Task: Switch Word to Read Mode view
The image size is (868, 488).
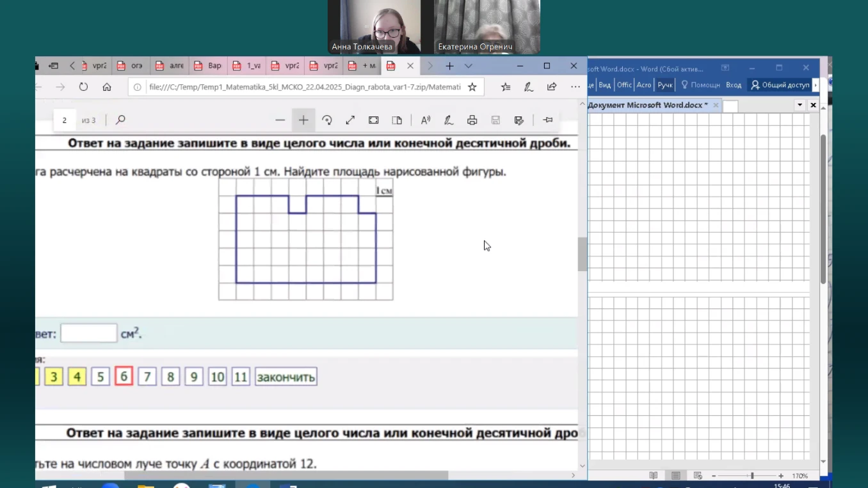Action: [653, 476]
